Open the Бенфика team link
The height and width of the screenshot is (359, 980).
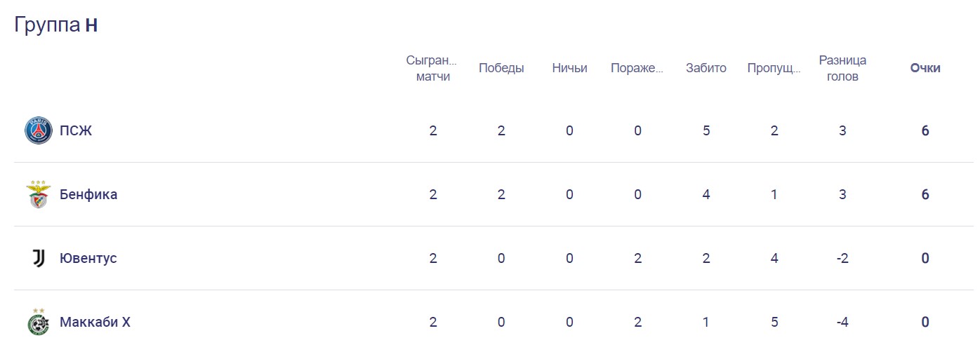click(x=88, y=195)
